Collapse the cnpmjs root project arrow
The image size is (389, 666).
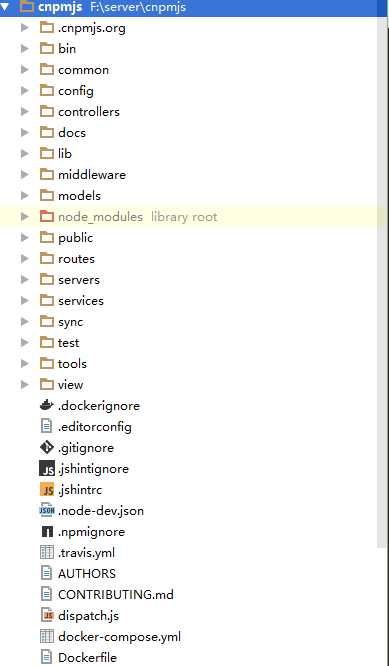pyautogui.click(x=4, y=7)
